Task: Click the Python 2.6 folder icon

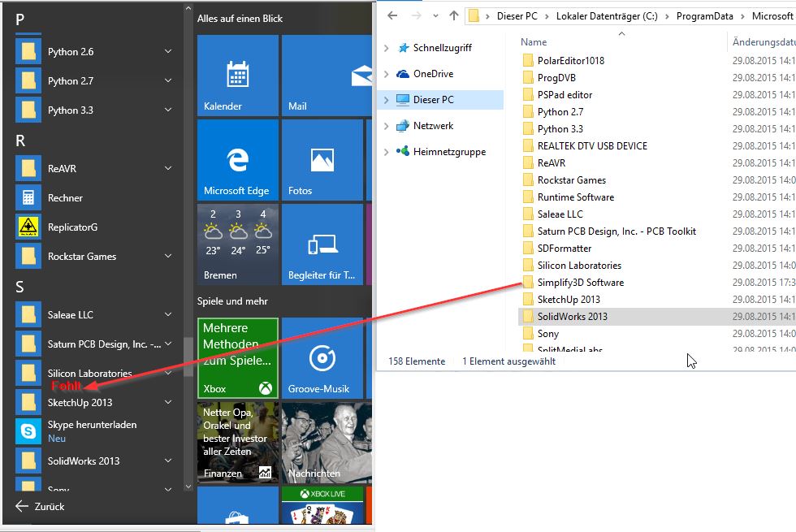Action: tap(28, 51)
